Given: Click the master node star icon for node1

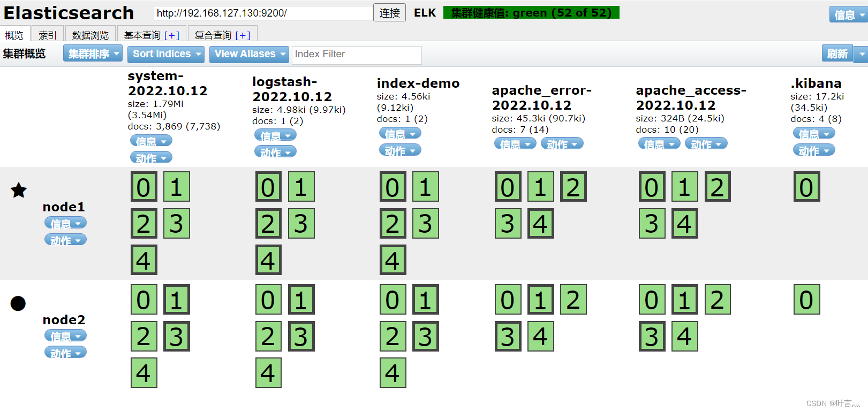Looking at the screenshot, I should [19, 190].
